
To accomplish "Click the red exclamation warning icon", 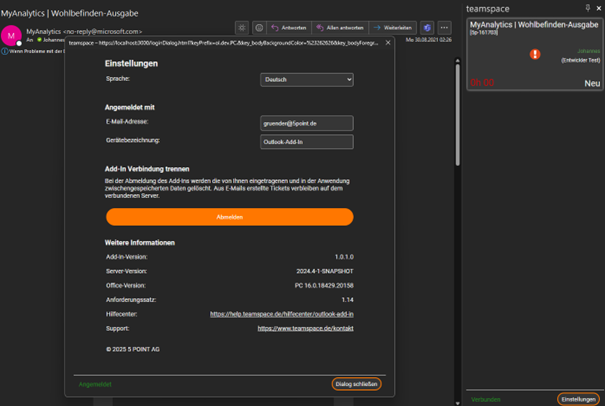I will [535, 54].
